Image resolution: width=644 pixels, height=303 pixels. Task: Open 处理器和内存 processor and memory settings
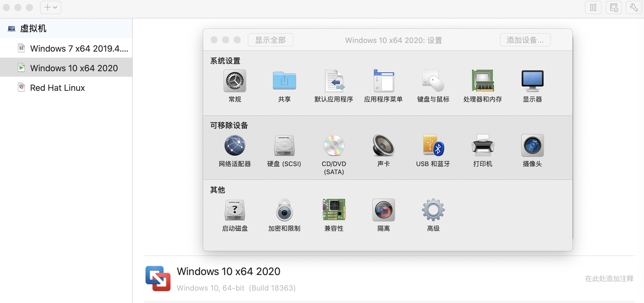(x=483, y=81)
